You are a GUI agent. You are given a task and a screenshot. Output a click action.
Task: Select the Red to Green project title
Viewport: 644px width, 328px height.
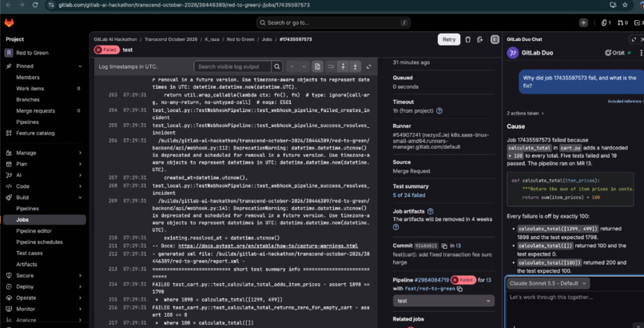[x=32, y=53]
